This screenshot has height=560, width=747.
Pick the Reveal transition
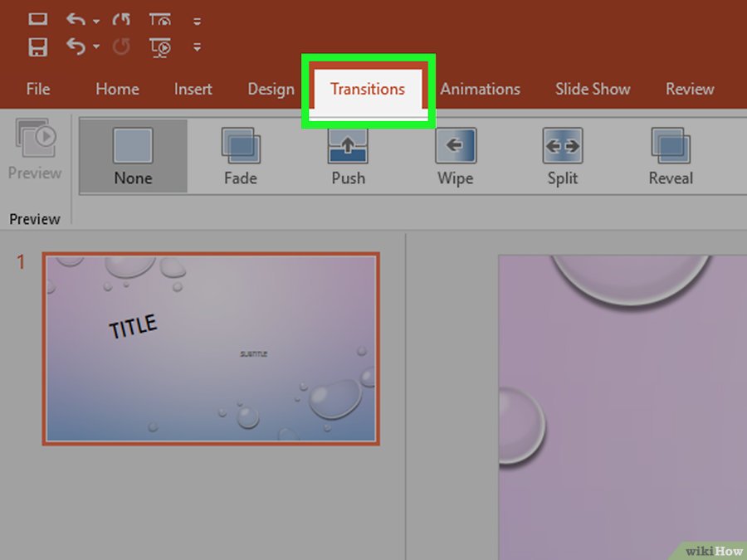tap(671, 155)
